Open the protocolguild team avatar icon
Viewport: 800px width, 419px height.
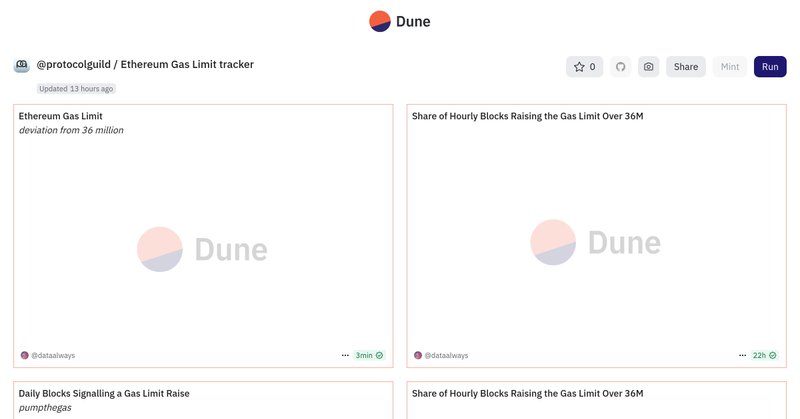21,65
